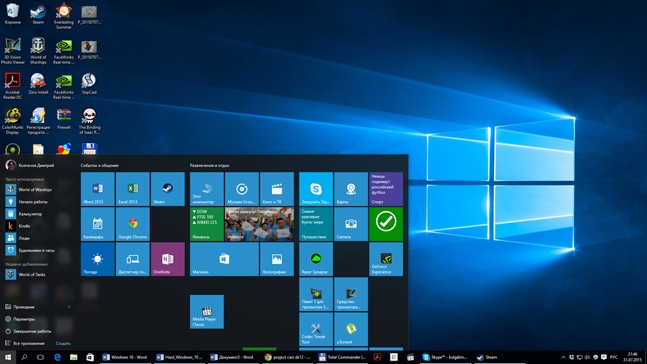This screenshot has width=647, height=364.
Task: Select the 3D Vision Photo Viewer desktop icon
Action: pyautogui.click(x=12, y=51)
